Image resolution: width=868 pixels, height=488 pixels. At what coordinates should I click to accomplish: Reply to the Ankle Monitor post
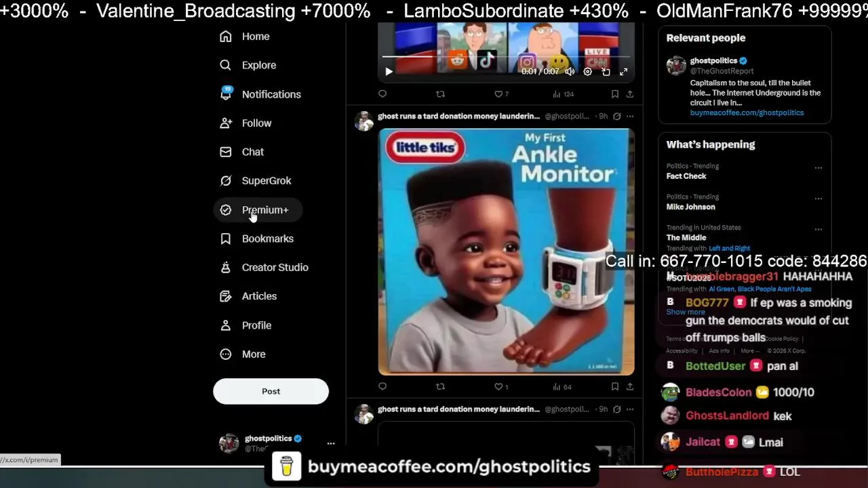click(x=382, y=386)
